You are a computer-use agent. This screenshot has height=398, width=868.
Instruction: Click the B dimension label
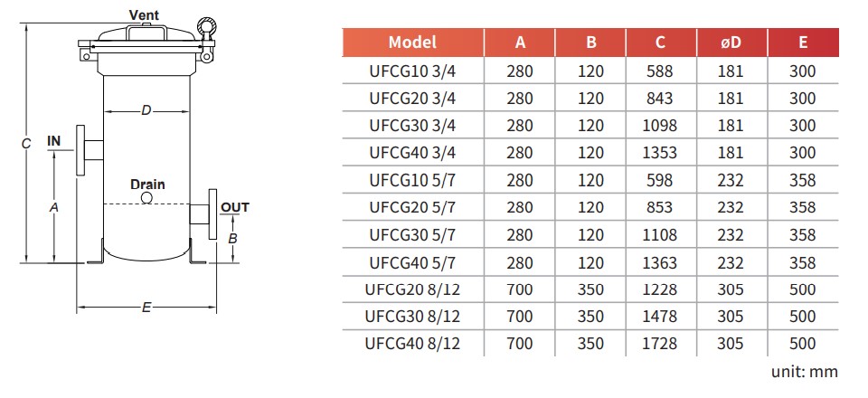pos(233,239)
